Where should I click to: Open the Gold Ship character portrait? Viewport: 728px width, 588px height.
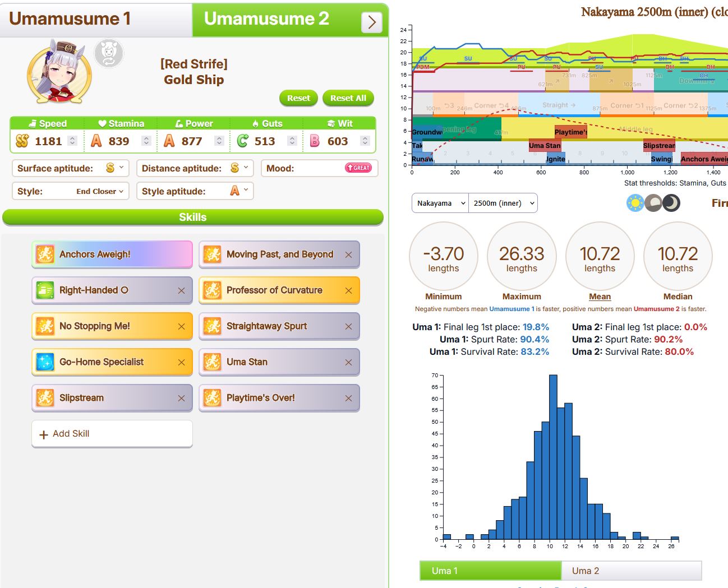[59, 73]
